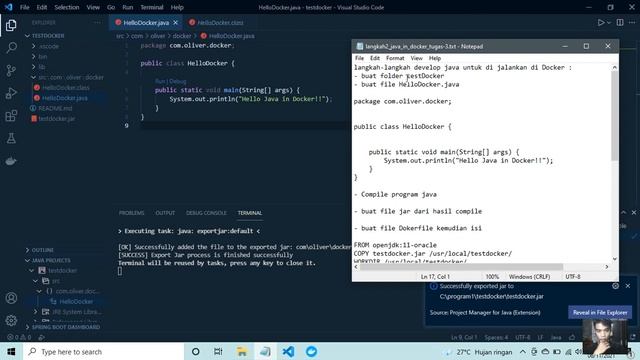Screen dimensions: 640x360
Task: Switch to the OUTPUT panel tab
Action: 165,213
